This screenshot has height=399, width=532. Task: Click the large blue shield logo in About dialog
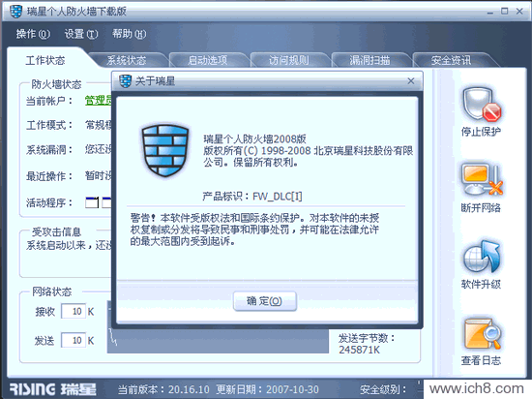(x=165, y=150)
